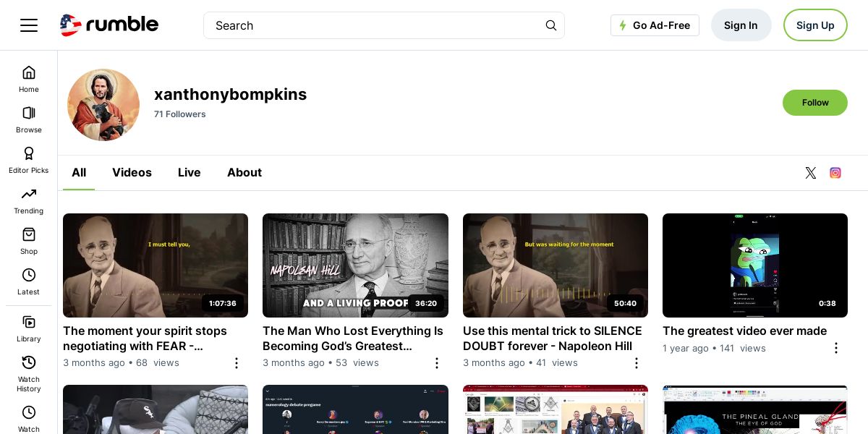The image size is (868, 434).
Task: Open the Pineal Gland video thumbnail
Action: pos(755,409)
